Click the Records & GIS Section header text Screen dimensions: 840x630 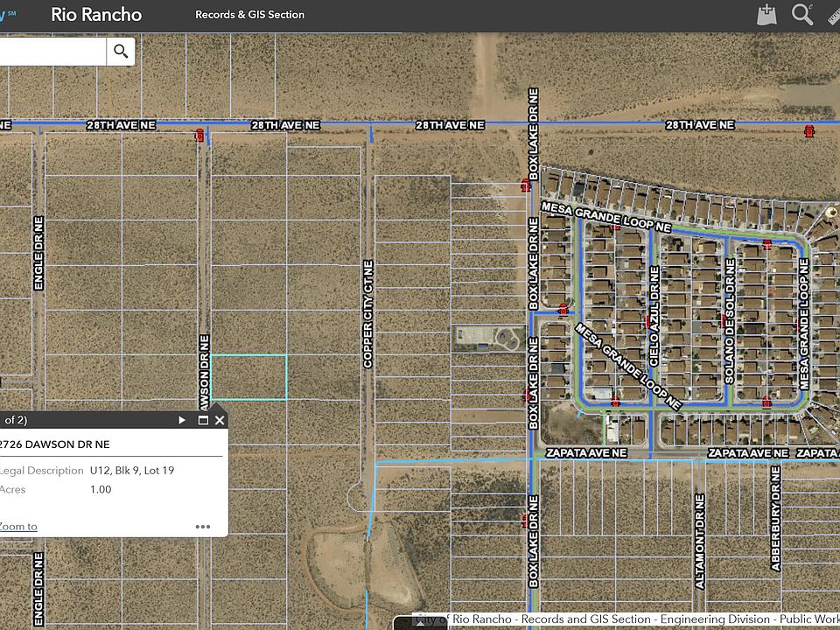click(249, 15)
